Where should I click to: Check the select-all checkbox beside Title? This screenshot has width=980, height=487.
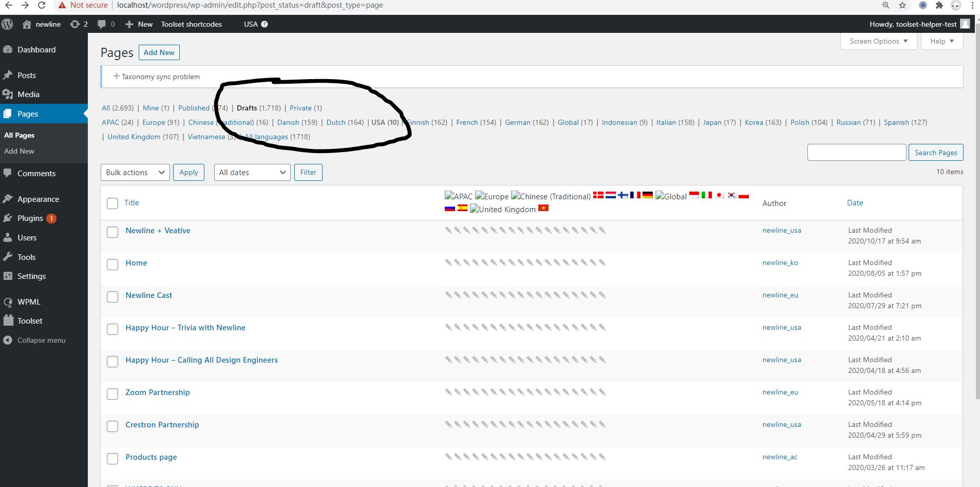click(x=112, y=203)
